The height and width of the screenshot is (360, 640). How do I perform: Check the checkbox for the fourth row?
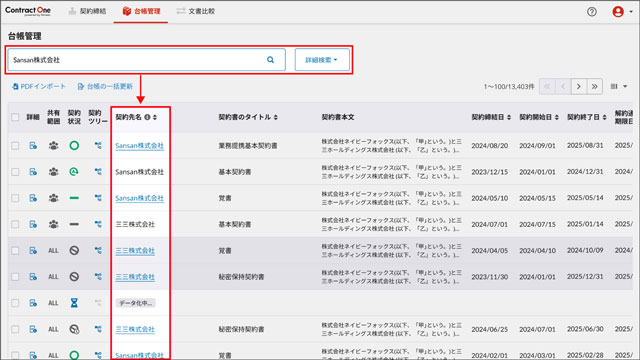[x=15, y=224]
